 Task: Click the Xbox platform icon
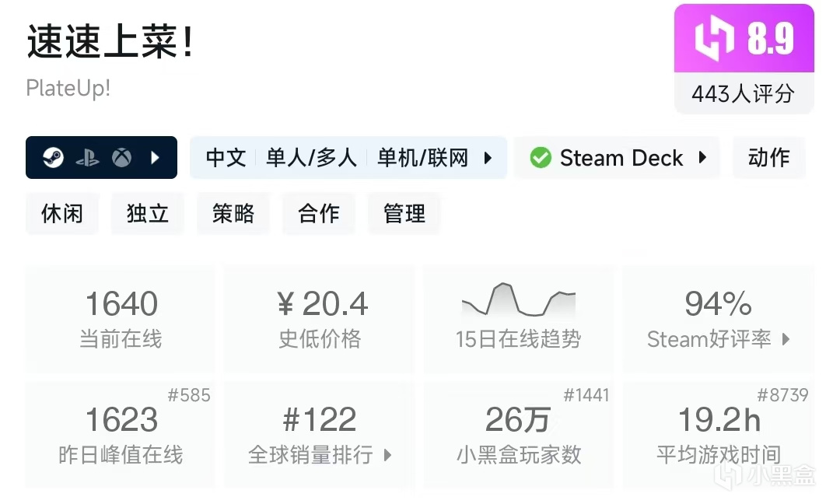click(121, 158)
